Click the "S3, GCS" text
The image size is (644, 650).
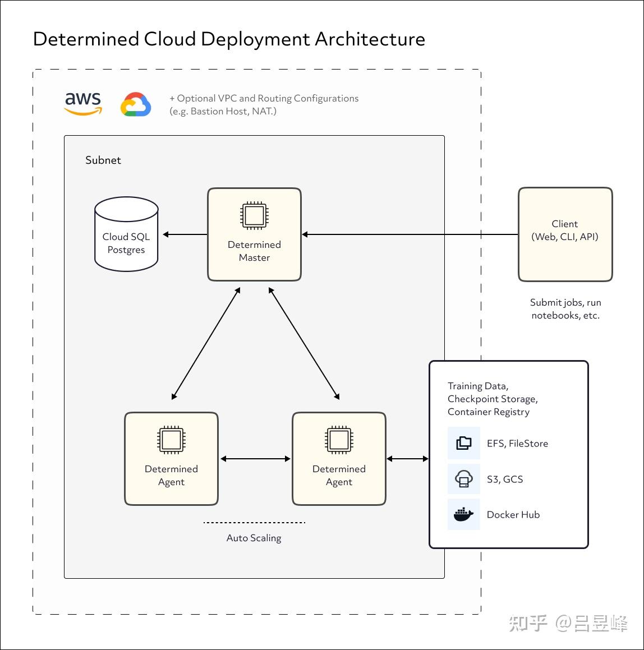pyautogui.click(x=505, y=479)
